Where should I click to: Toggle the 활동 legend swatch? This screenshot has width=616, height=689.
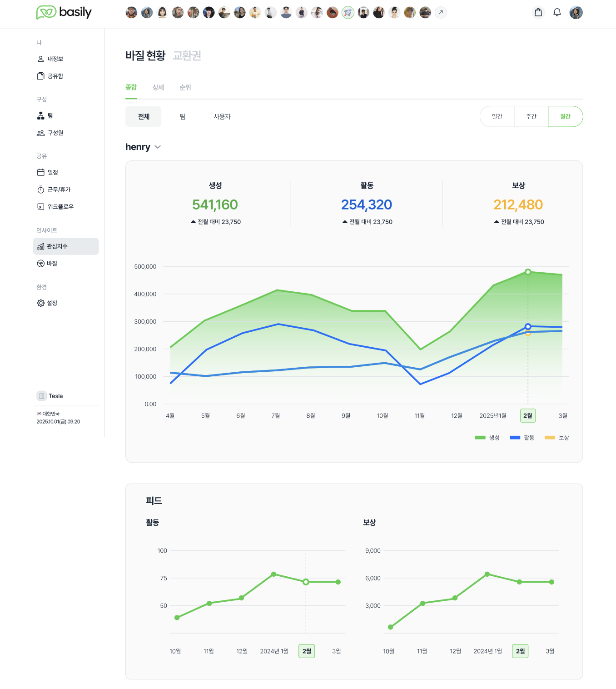[x=515, y=438]
